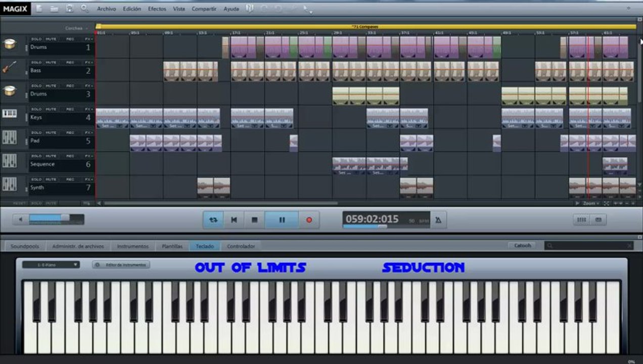Click the tuning fork icon beside Ayuda
The height and width of the screenshot is (364, 643).
click(x=249, y=9)
